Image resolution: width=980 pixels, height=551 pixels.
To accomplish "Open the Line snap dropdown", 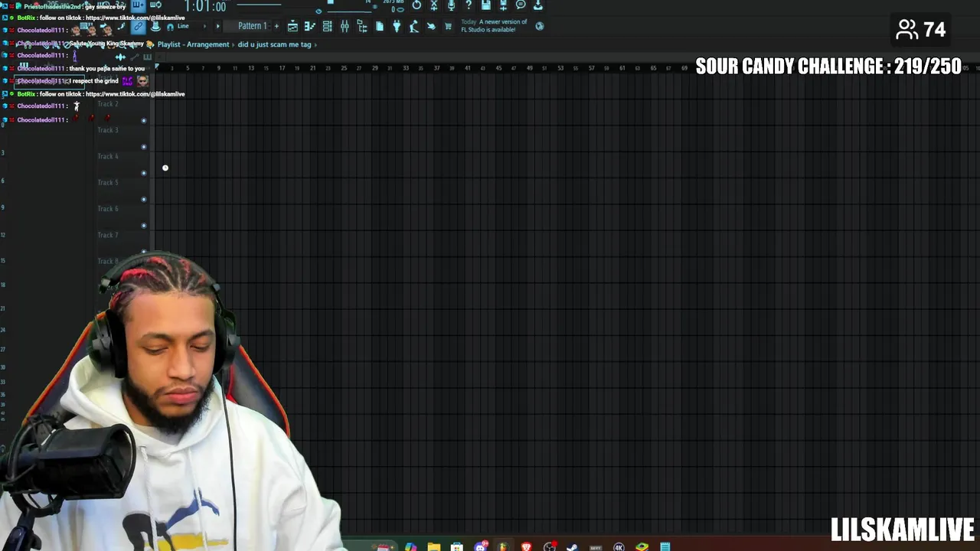I will pos(191,26).
